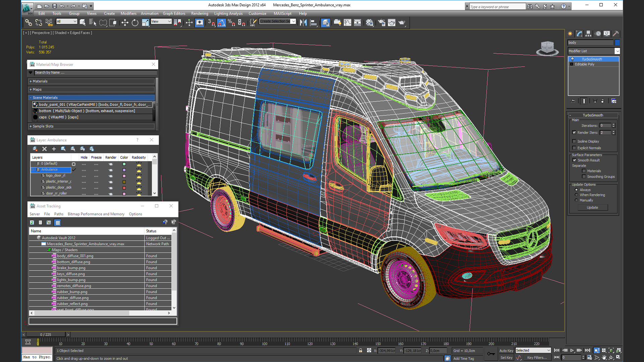This screenshot has width=644, height=362.
Task: Click the Set Key button
Action: click(x=506, y=358)
